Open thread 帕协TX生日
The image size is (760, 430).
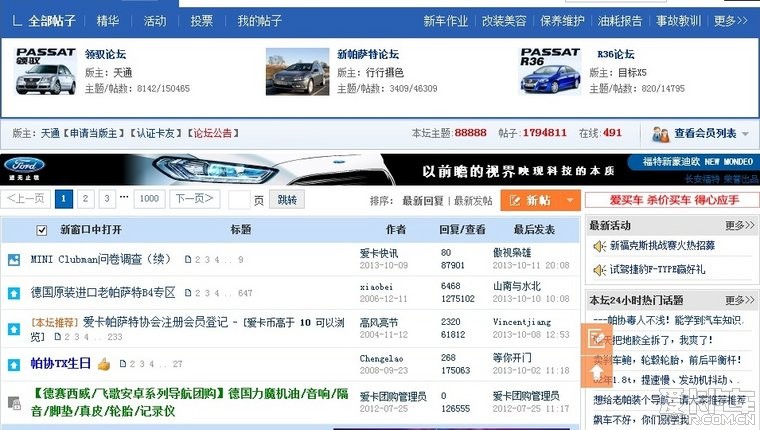tap(61, 363)
